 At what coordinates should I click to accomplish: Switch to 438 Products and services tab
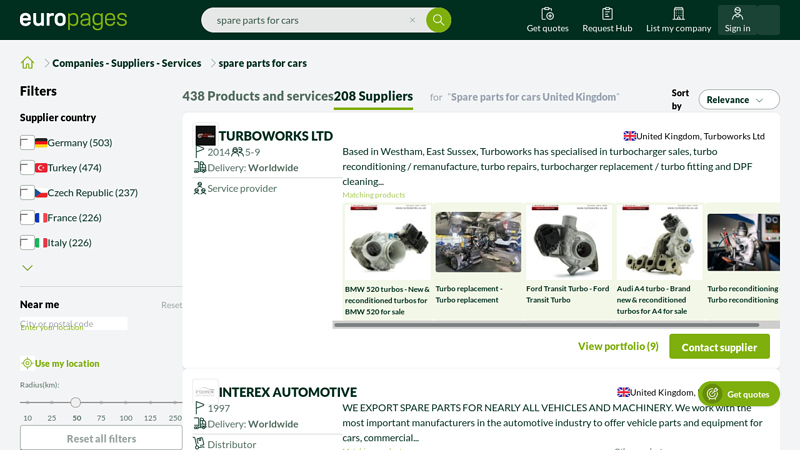click(258, 96)
